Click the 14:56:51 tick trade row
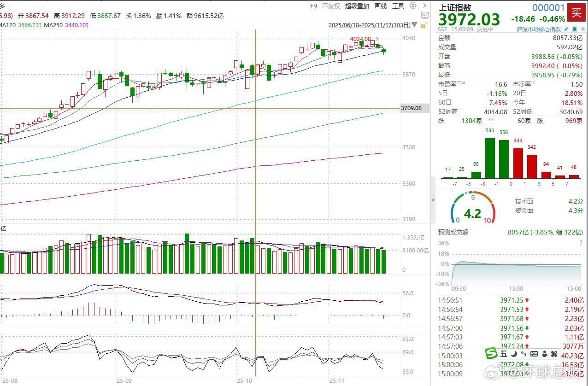The height and width of the screenshot is (386, 588). [511, 300]
